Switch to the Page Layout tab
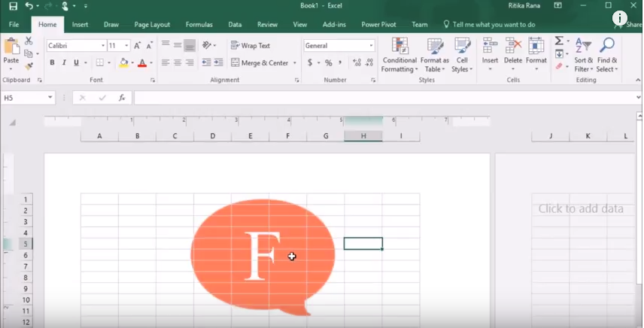Viewport: 644px width, 328px height. point(152,25)
